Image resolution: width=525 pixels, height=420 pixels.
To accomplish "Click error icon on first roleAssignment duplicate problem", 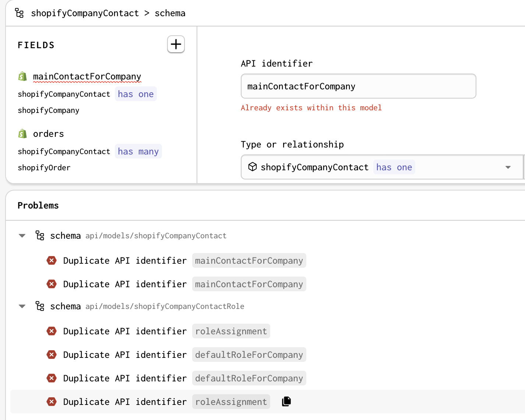I will point(52,331).
